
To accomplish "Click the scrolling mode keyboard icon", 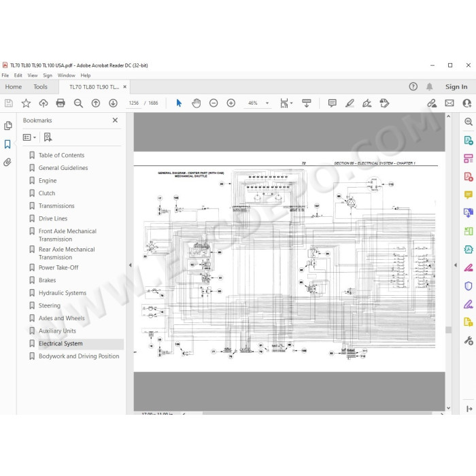I will point(307,103).
